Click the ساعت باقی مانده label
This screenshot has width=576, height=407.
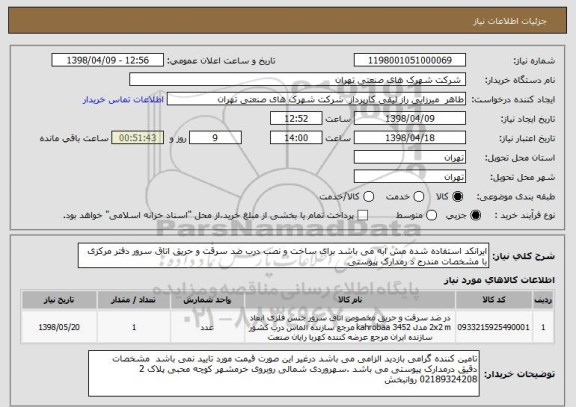click(x=74, y=138)
